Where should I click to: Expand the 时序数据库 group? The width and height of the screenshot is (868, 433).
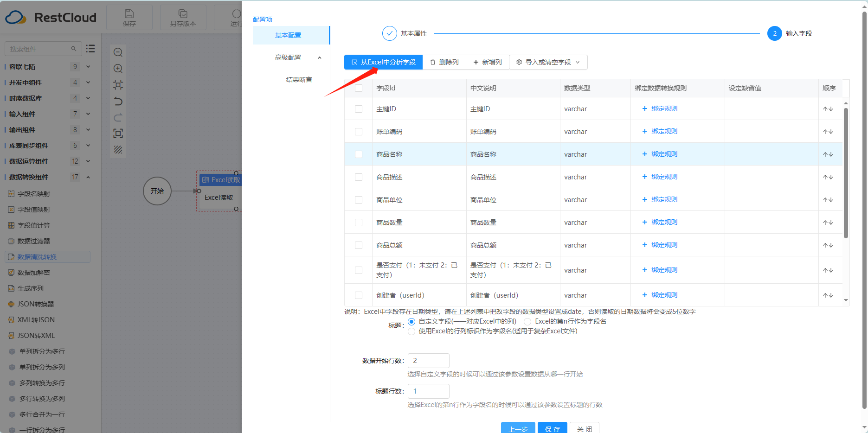point(88,98)
